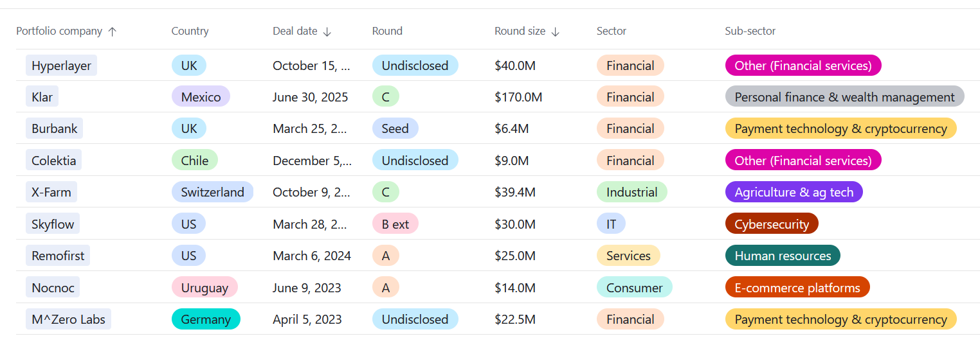
Task: Click the Human resources sub-sector tag
Action: (x=782, y=256)
